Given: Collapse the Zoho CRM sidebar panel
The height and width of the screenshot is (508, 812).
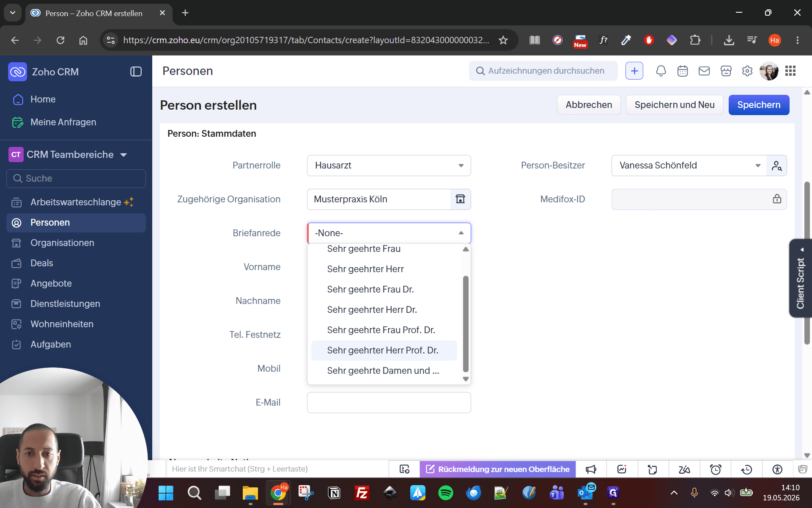Looking at the screenshot, I should (136, 72).
